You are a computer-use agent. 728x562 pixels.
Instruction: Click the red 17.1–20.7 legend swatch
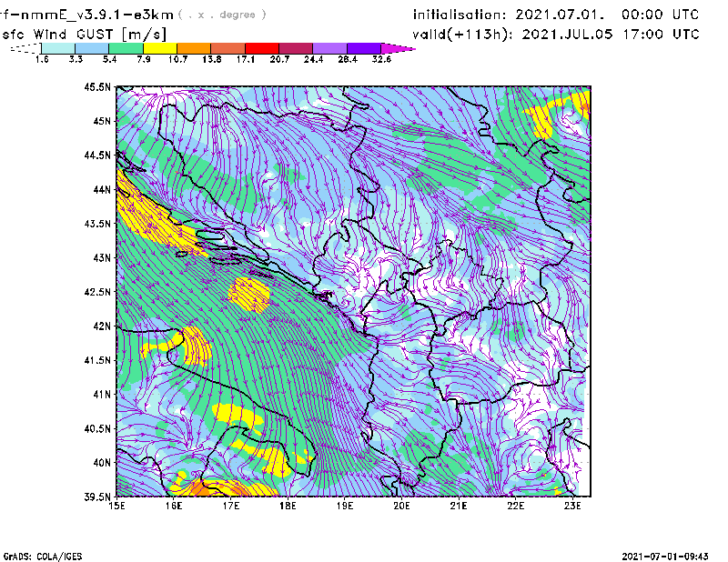pyautogui.click(x=262, y=48)
